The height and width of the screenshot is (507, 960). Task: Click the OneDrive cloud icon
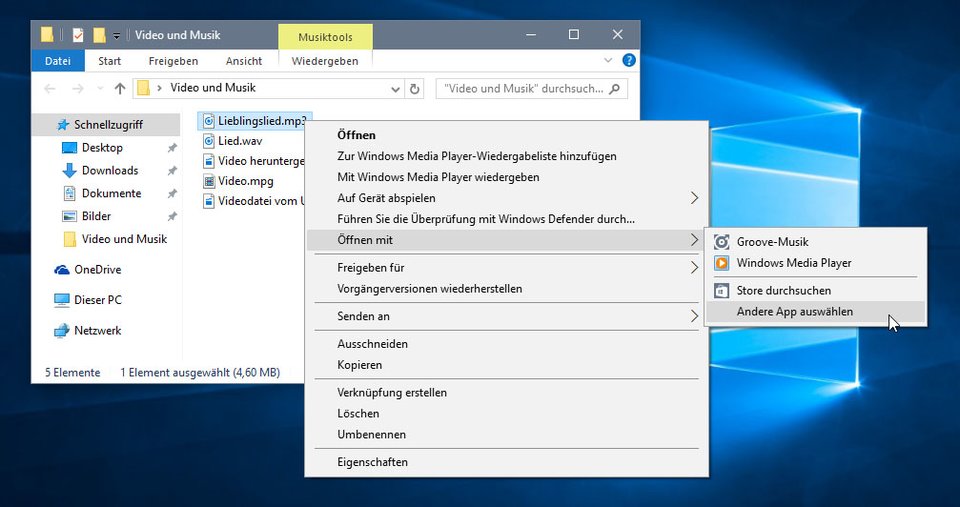pyautogui.click(x=62, y=270)
